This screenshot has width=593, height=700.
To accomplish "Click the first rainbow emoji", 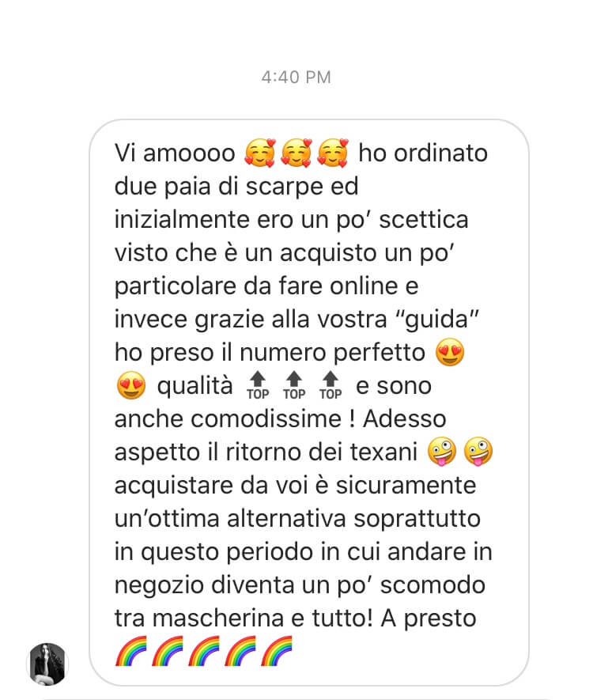I will point(130,651).
